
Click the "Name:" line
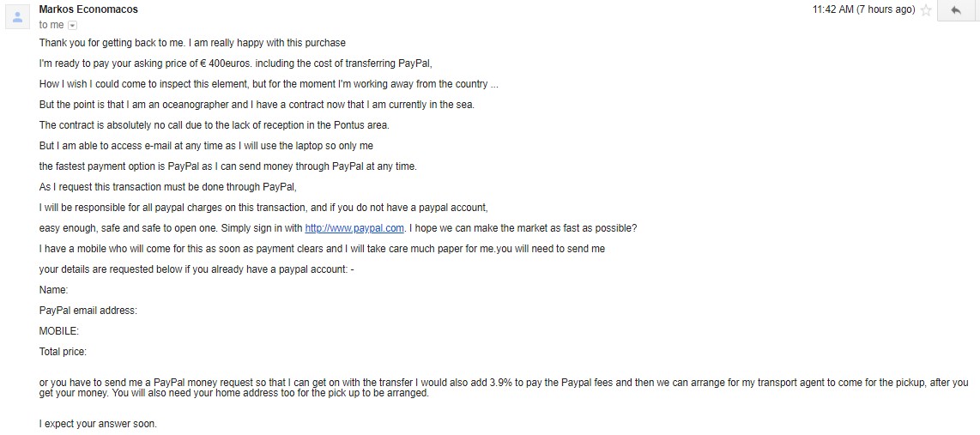54,290
